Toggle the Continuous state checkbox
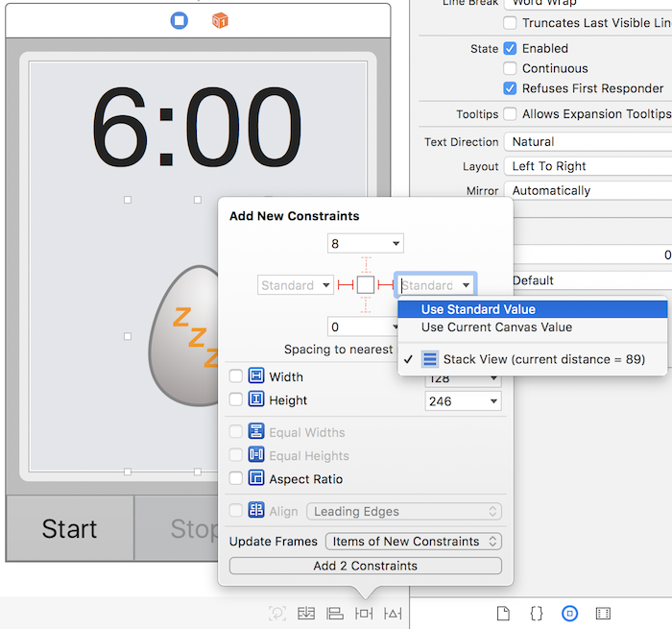This screenshot has height=629, width=672. point(511,68)
